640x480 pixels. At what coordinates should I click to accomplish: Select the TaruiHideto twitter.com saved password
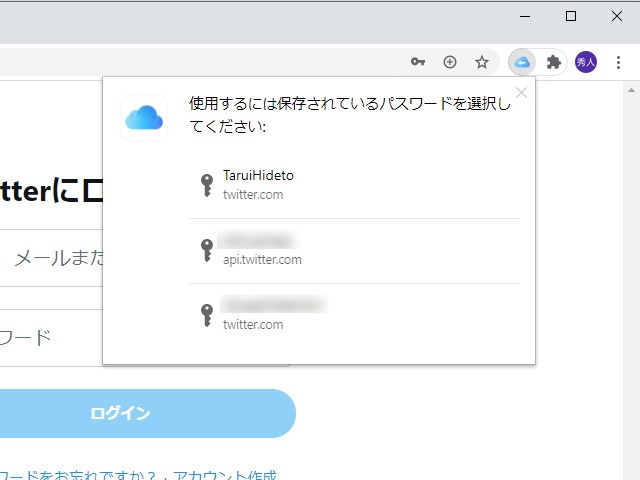coord(353,185)
